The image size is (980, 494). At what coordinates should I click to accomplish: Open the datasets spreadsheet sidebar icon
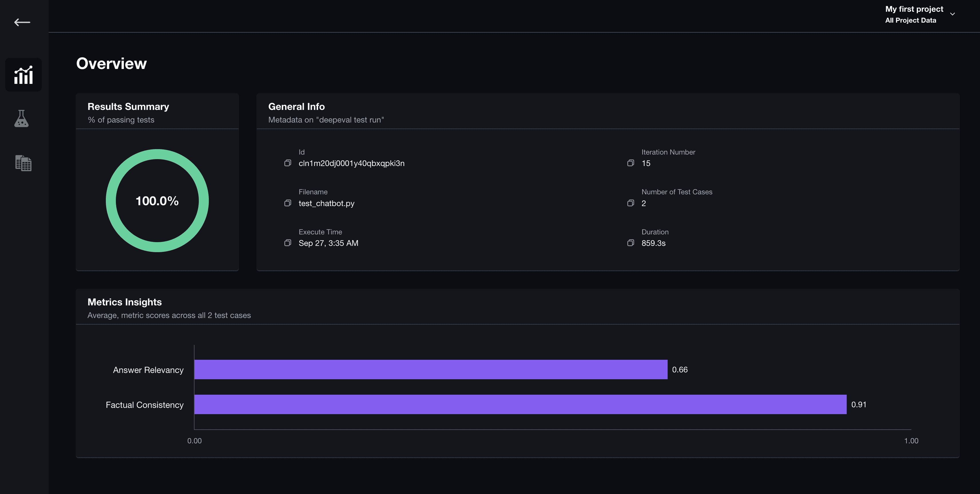point(23,163)
